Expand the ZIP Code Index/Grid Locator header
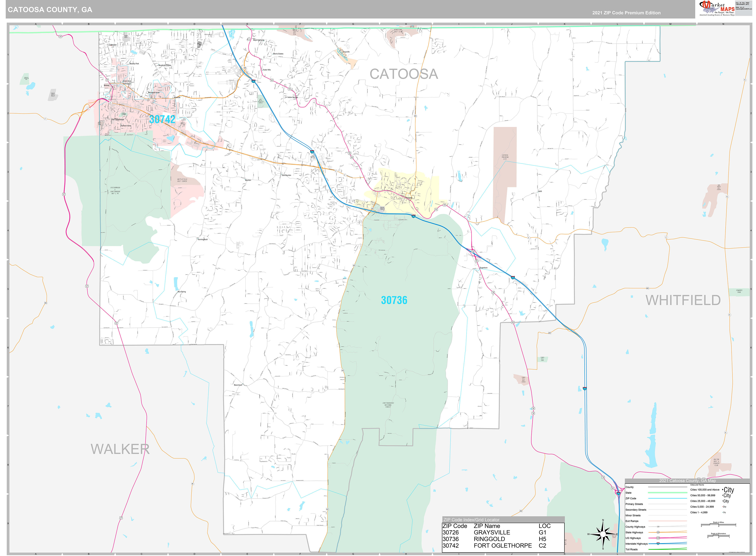The image size is (756, 556). point(471,520)
